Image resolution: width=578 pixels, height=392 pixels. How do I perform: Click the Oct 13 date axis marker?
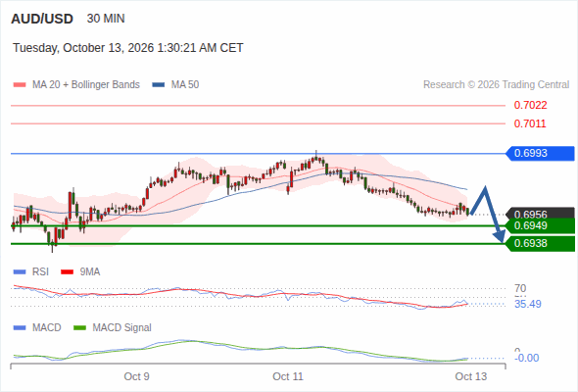tap(471, 376)
